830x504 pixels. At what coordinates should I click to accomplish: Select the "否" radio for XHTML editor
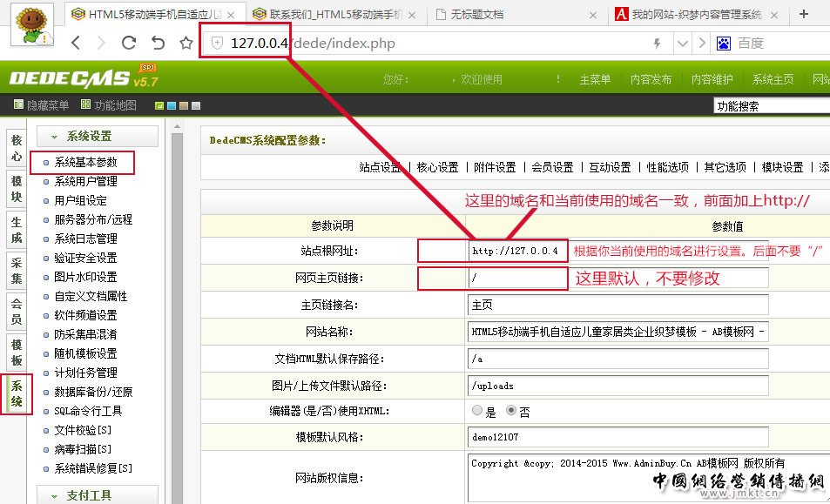(510, 410)
